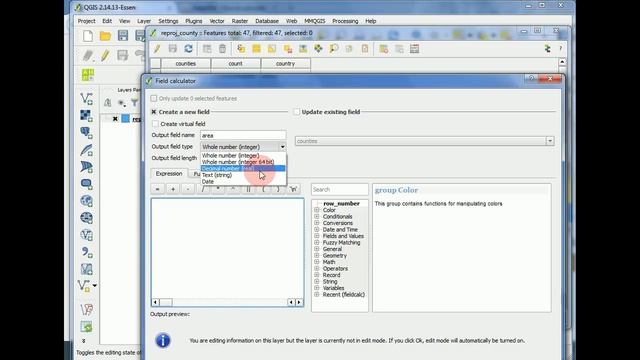Viewport: 640px width, 360px height.
Task: Click expression editor scroll left arrow
Action: (155, 302)
